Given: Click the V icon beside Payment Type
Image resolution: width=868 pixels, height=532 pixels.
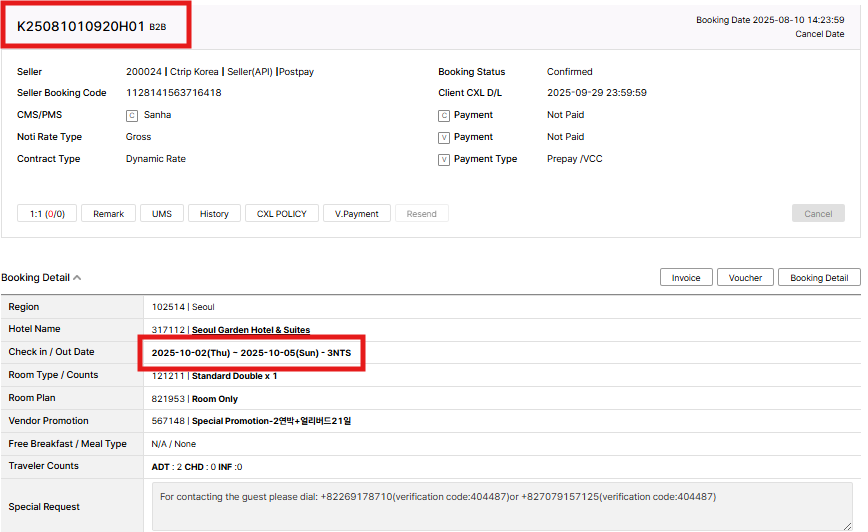Looking at the screenshot, I should [x=444, y=159].
